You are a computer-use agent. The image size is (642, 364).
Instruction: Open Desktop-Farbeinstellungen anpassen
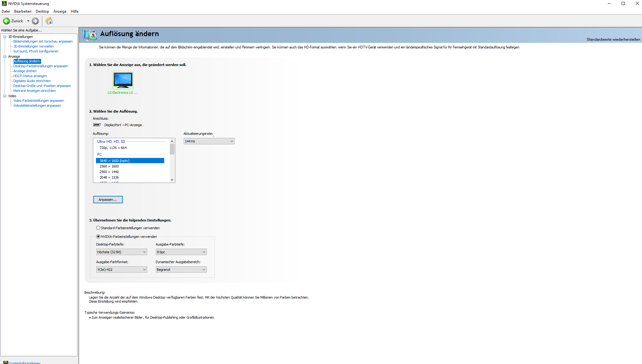tap(40, 66)
